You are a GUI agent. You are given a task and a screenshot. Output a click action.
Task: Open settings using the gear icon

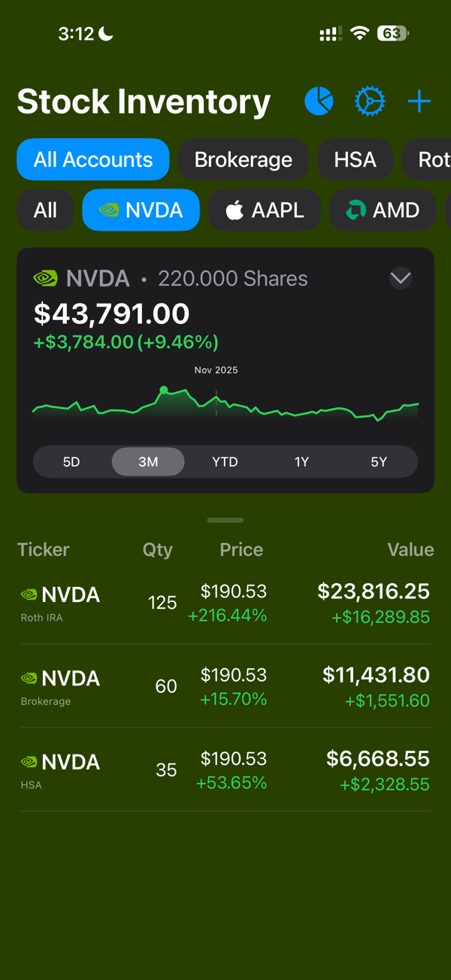(370, 101)
